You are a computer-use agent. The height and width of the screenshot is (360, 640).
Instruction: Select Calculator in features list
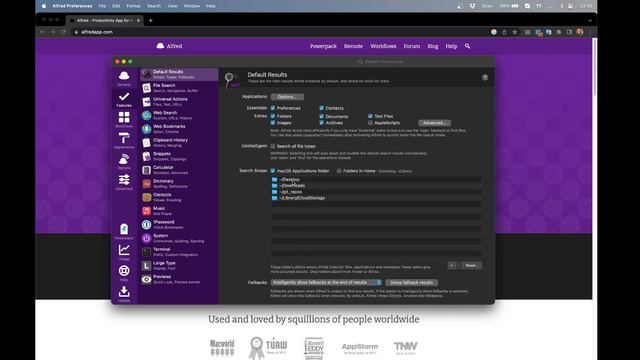[x=179, y=170]
